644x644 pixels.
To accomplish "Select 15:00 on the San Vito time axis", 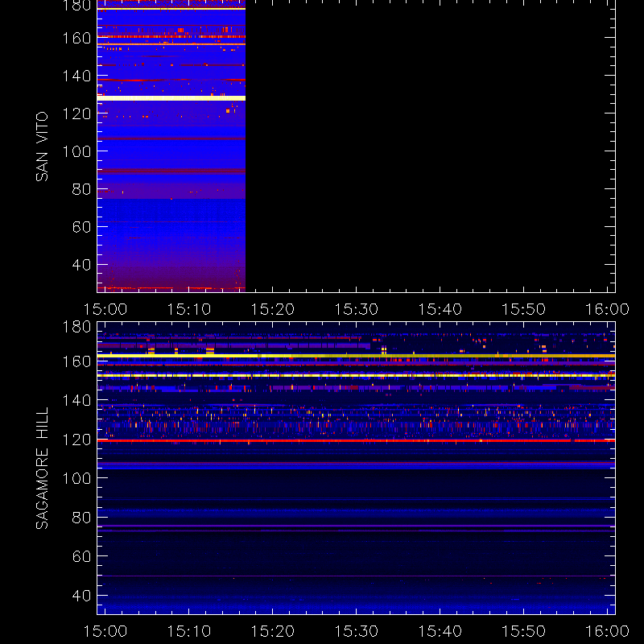I will [105, 309].
